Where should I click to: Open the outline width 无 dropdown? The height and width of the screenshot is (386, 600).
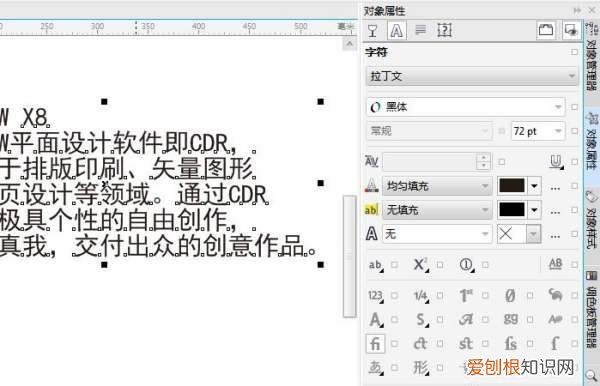pos(437,234)
